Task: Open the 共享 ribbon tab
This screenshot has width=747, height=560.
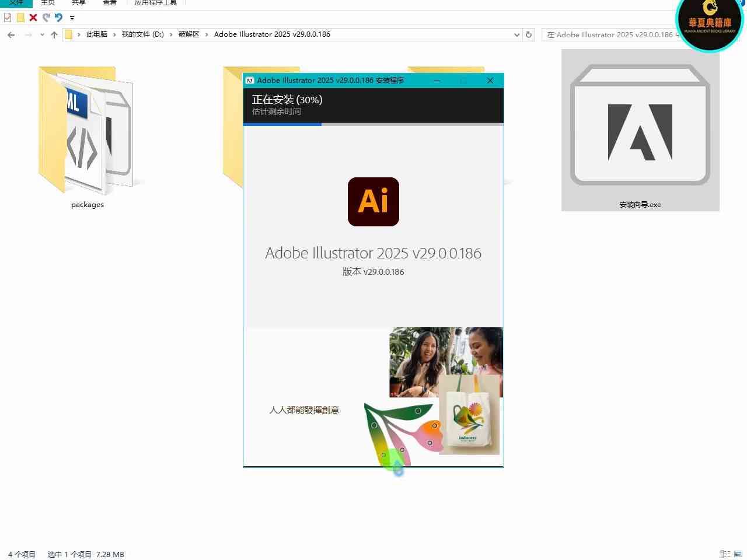Action: point(79,3)
